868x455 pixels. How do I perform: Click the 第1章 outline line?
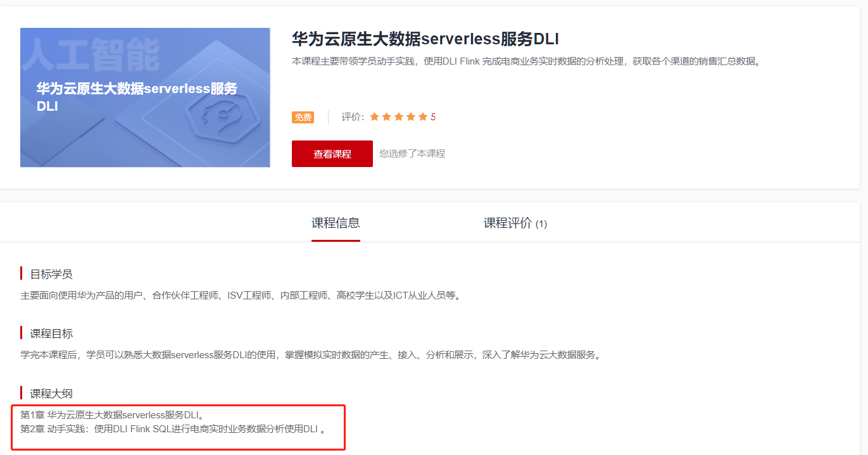click(112, 415)
